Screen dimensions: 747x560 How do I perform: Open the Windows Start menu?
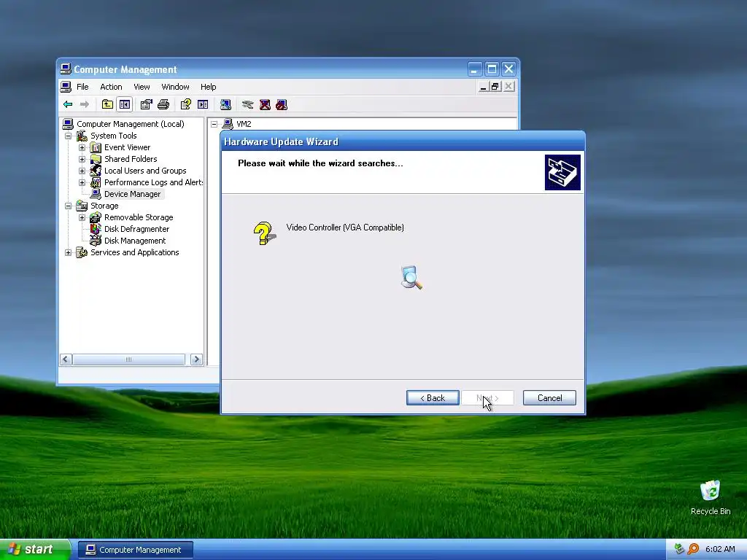(x=34, y=550)
